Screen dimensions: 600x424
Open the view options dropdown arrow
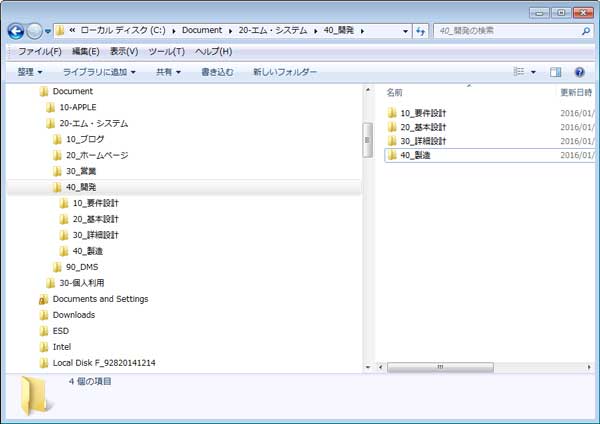point(533,72)
